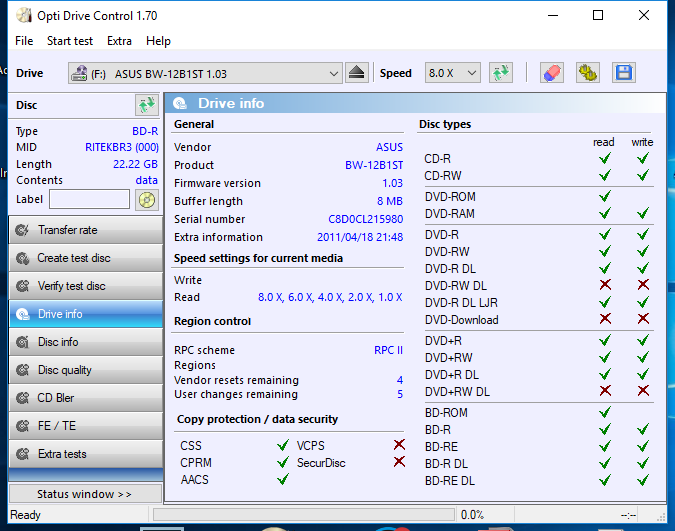The image size is (675, 531).
Task: Click the Drive info panel header icon
Action: coord(180,103)
